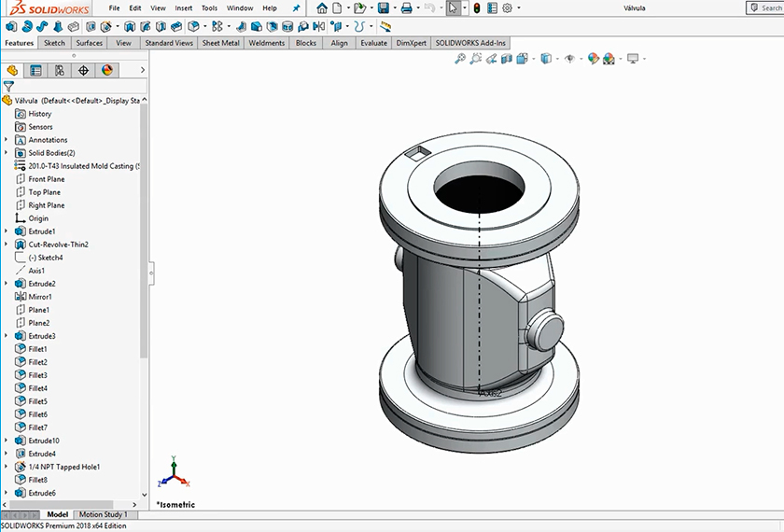This screenshot has width=784, height=532.
Task: Open the FeatureManager design tree tab
Action: 12,70
